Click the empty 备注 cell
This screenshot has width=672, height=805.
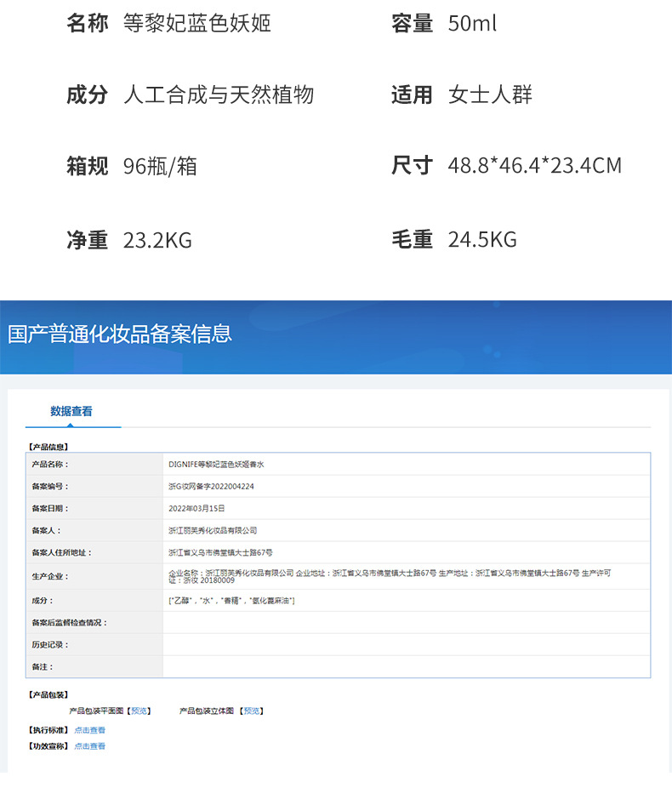pos(407,666)
